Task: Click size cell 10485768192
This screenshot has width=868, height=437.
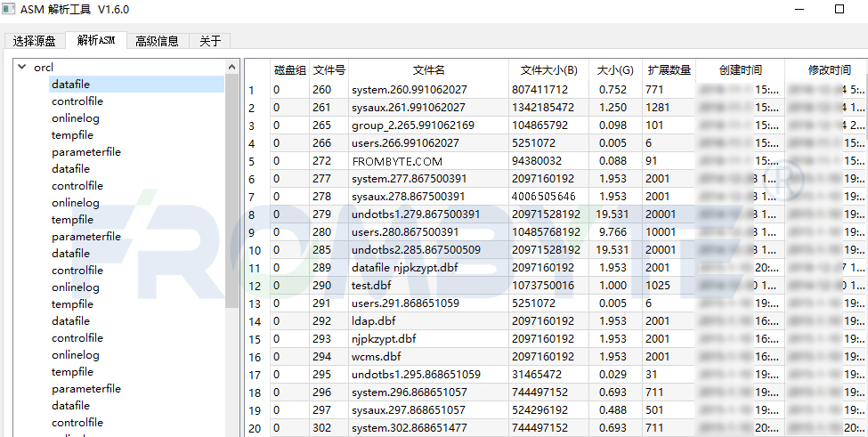Action: (x=548, y=231)
